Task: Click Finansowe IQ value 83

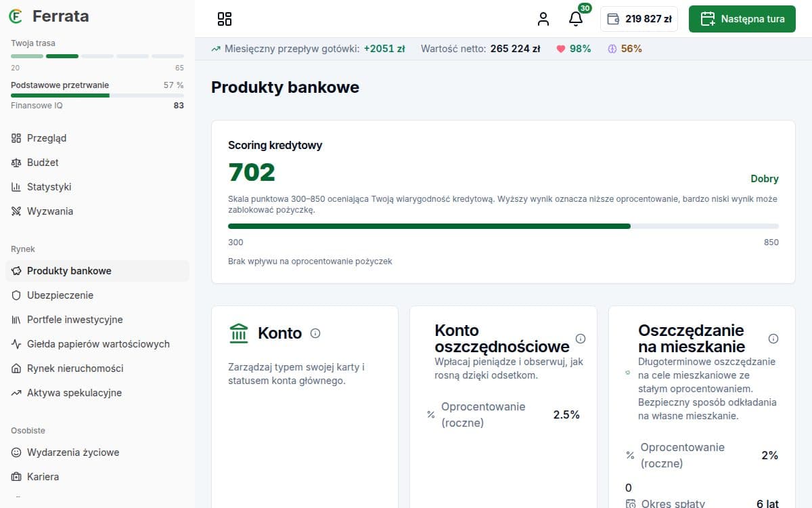Action: coord(179,106)
